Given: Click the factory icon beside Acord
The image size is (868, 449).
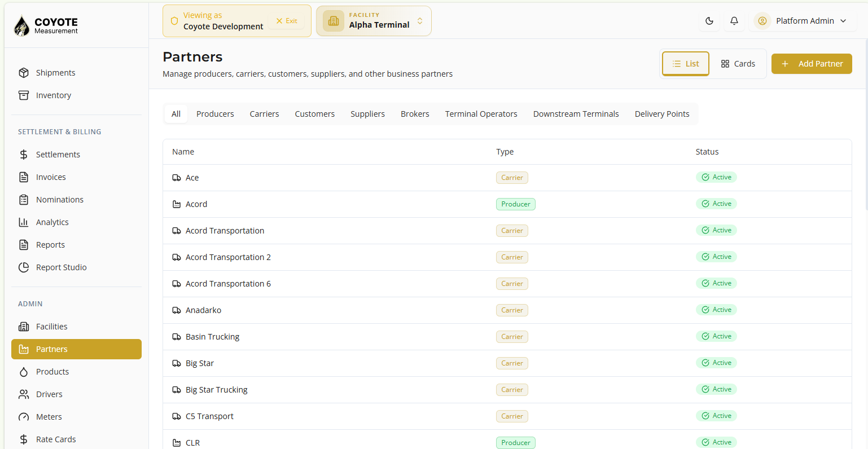Looking at the screenshot, I should point(177,204).
